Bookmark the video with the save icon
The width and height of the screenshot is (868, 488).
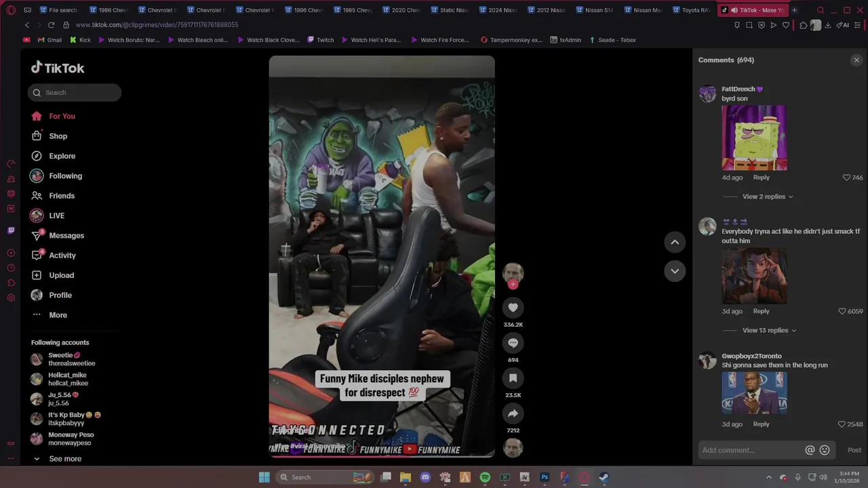coord(513,378)
